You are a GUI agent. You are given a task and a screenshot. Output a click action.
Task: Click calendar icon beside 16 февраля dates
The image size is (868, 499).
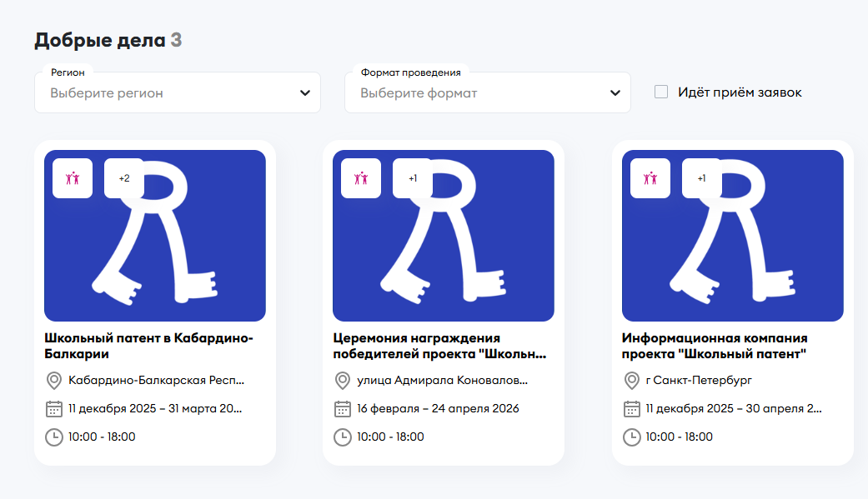coord(343,409)
